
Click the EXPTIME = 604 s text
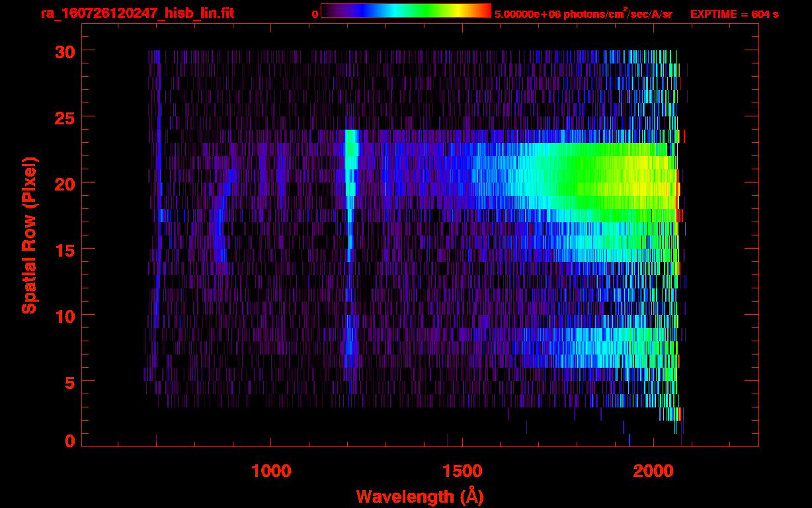pyautogui.click(x=734, y=14)
